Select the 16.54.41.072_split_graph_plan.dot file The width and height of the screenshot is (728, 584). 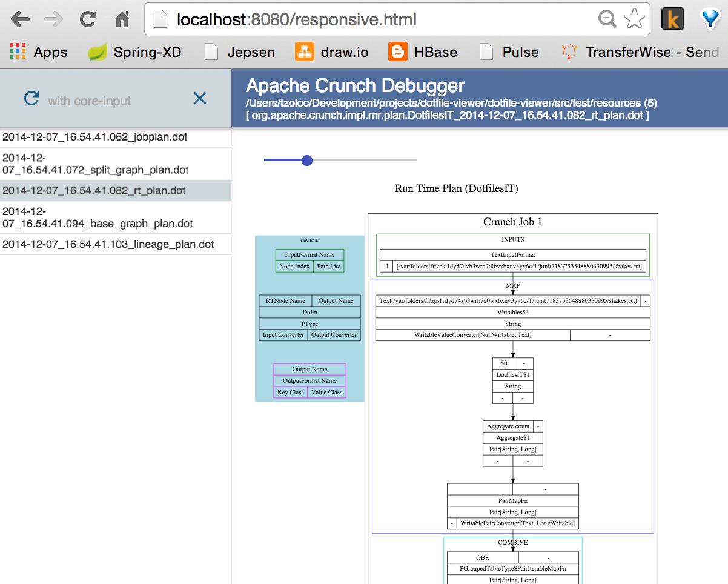coord(116,164)
